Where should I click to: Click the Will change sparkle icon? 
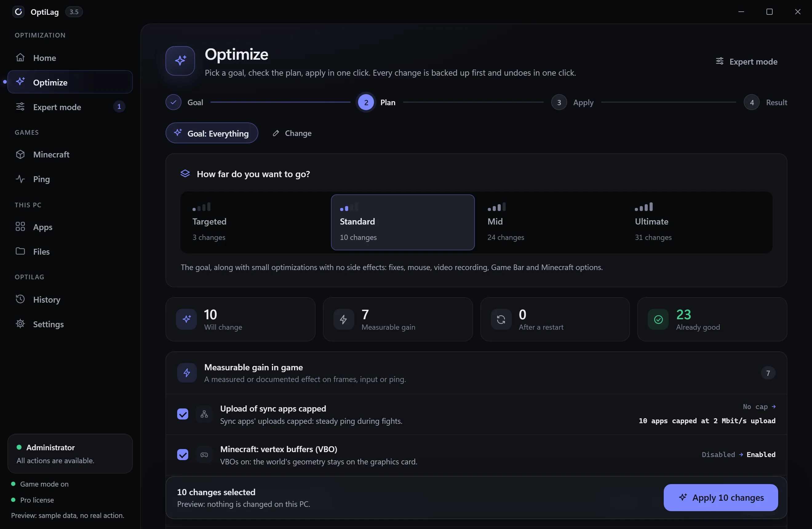(x=186, y=319)
